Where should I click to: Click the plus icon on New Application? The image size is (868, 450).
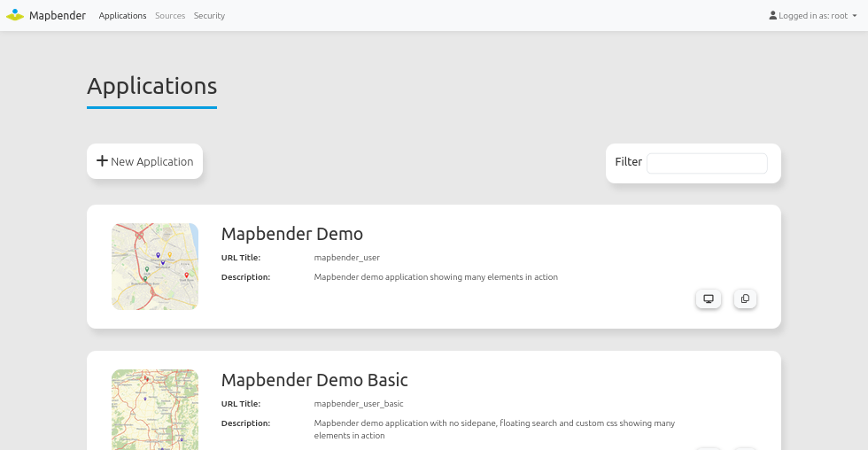pyautogui.click(x=102, y=161)
